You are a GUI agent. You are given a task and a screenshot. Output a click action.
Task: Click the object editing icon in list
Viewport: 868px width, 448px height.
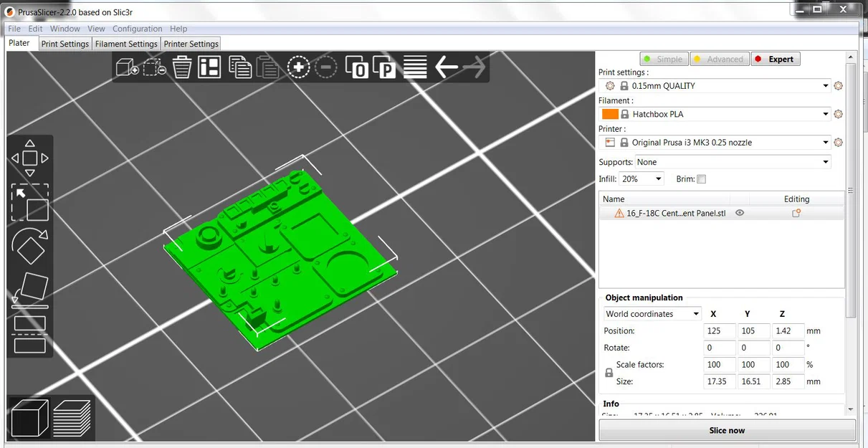[x=796, y=213]
